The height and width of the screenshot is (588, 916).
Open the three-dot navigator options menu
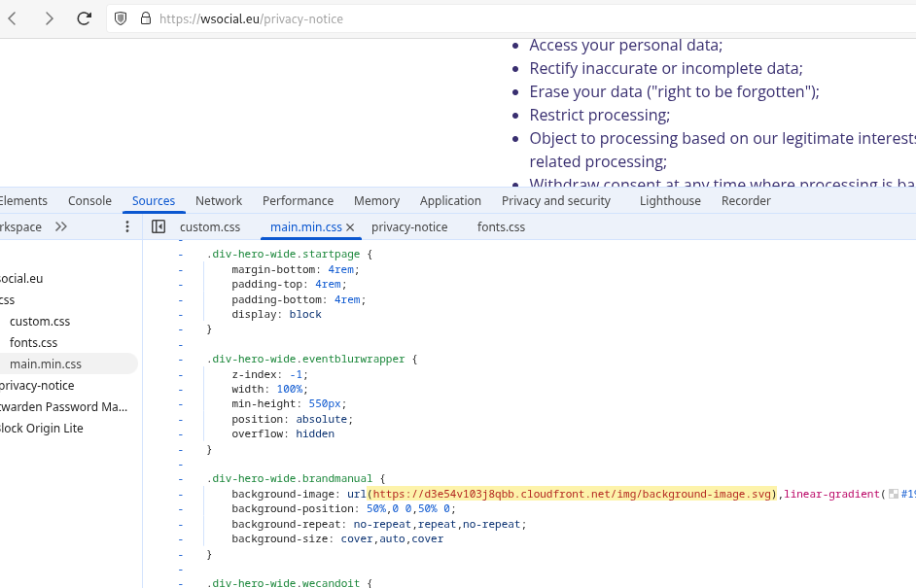[126, 226]
